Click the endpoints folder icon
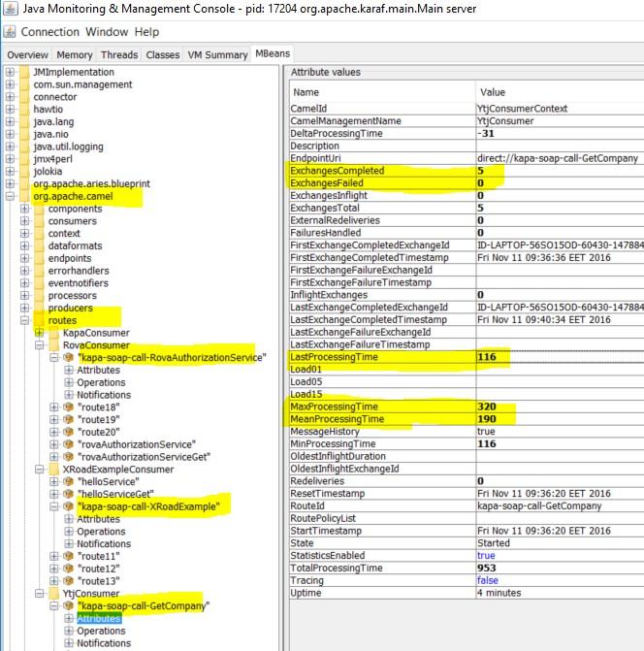Screen dimensions: 644x651 point(40,258)
